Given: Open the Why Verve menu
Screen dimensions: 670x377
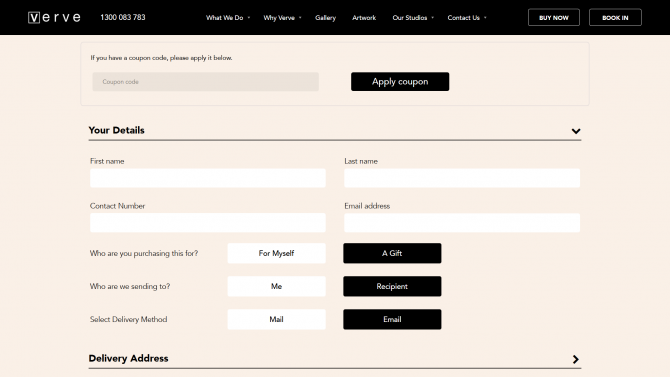Looking at the screenshot, I should 279,18.
